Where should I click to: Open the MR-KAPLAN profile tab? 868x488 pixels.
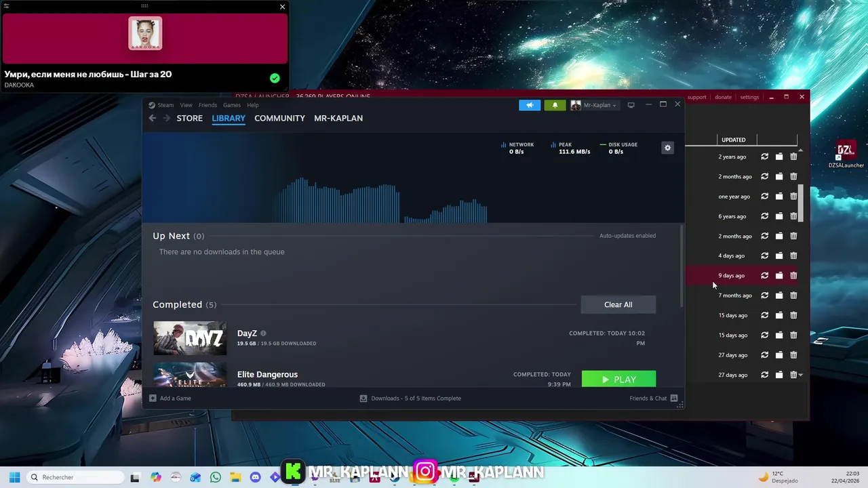(338, 118)
